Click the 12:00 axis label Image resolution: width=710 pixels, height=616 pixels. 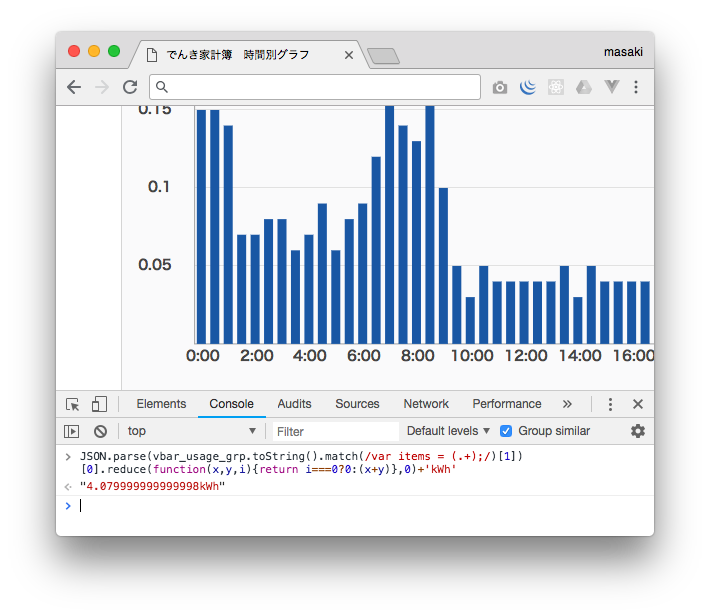coord(526,356)
